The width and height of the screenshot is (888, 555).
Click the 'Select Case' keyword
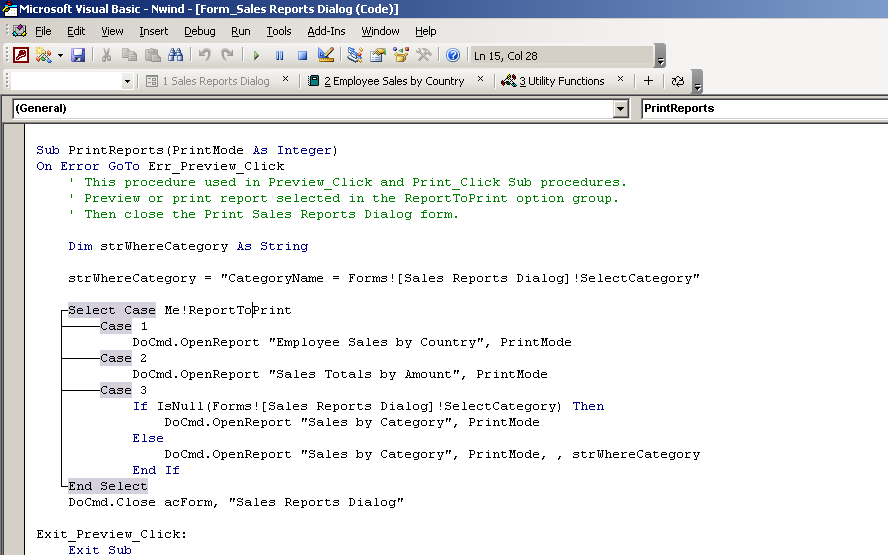point(112,310)
